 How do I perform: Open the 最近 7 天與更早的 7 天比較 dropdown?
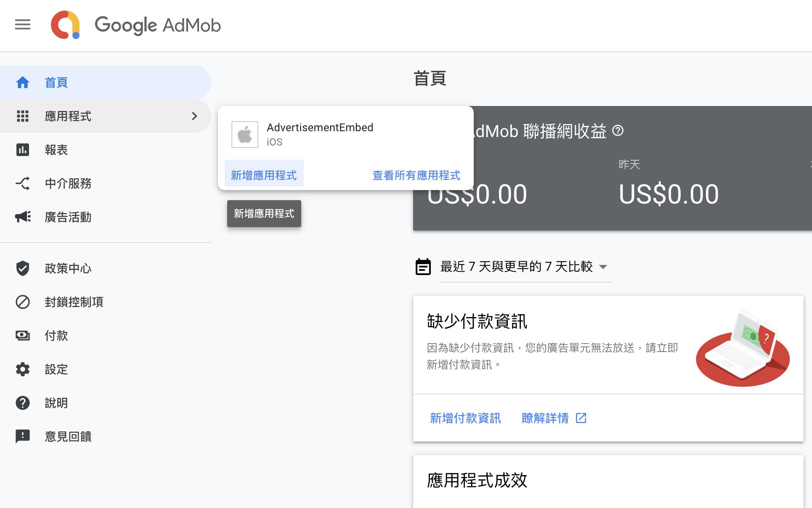526,267
